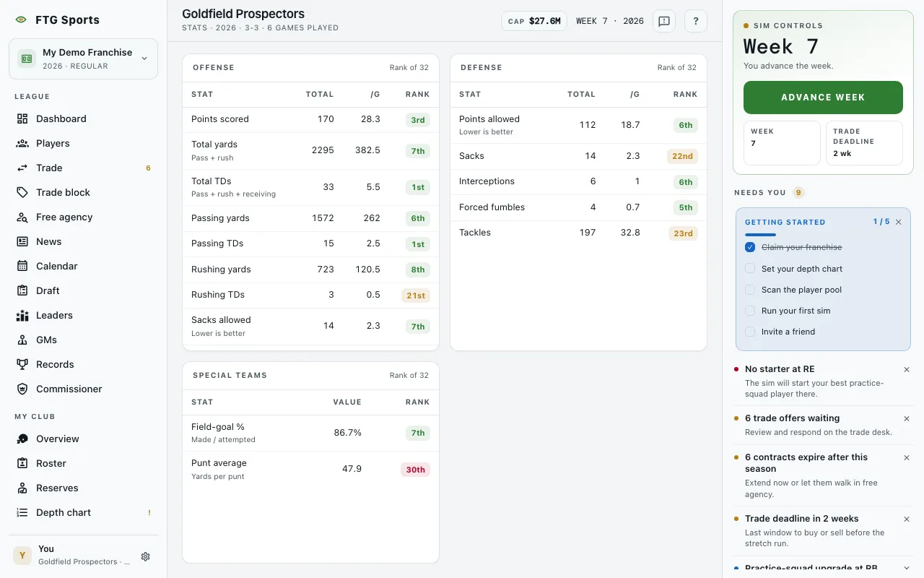Open Trade arrows icon

pyautogui.click(x=22, y=168)
